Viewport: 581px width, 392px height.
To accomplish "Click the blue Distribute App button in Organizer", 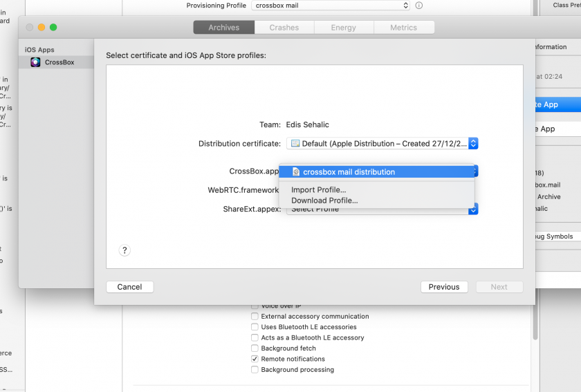I will pyautogui.click(x=558, y=104).
